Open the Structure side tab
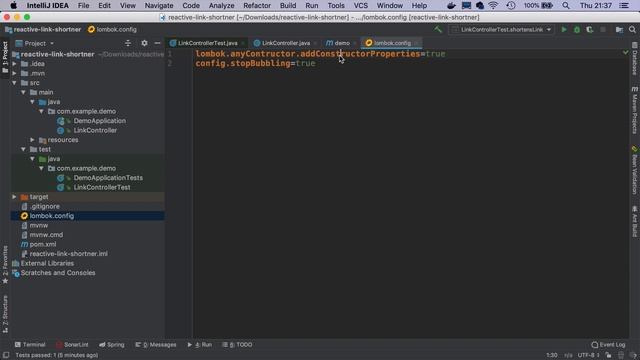Screen dimensions: 640x360 point(5,314)
